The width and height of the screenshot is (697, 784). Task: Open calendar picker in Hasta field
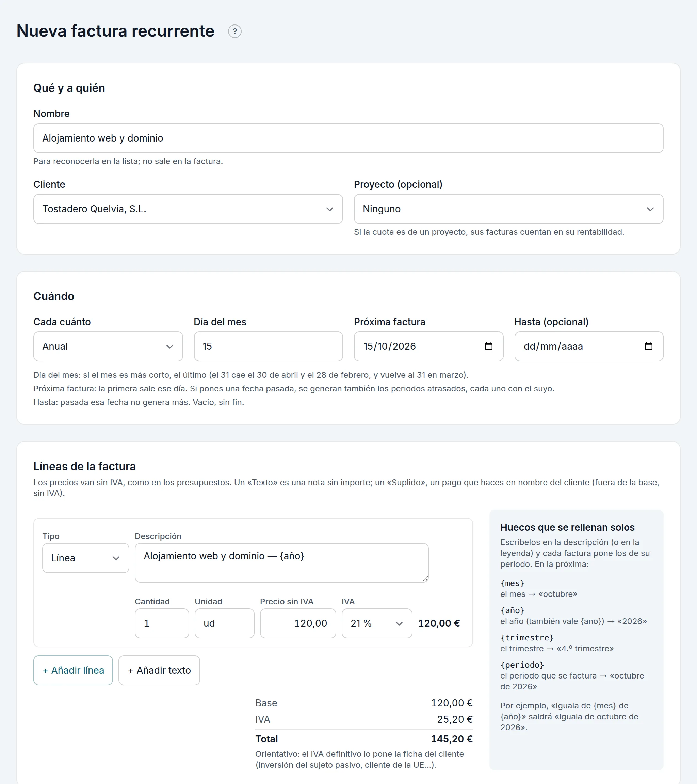[648, 346]
